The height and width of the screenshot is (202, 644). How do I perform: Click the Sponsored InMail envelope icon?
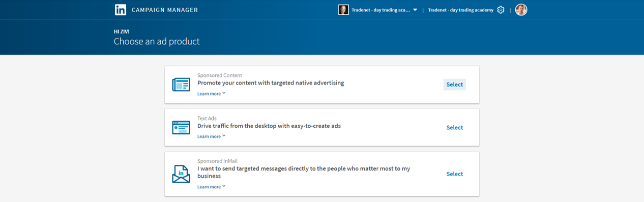click(x=181, y=174)
